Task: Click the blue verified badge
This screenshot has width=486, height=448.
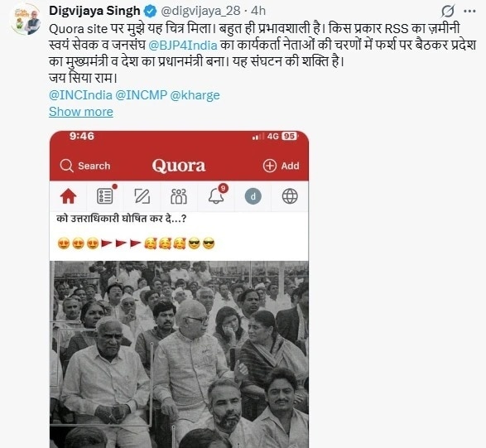Action: tap(151, 11)
